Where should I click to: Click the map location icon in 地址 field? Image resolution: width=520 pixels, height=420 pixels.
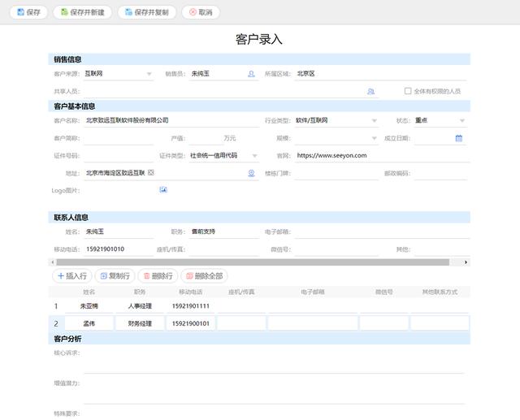[251, 173]
